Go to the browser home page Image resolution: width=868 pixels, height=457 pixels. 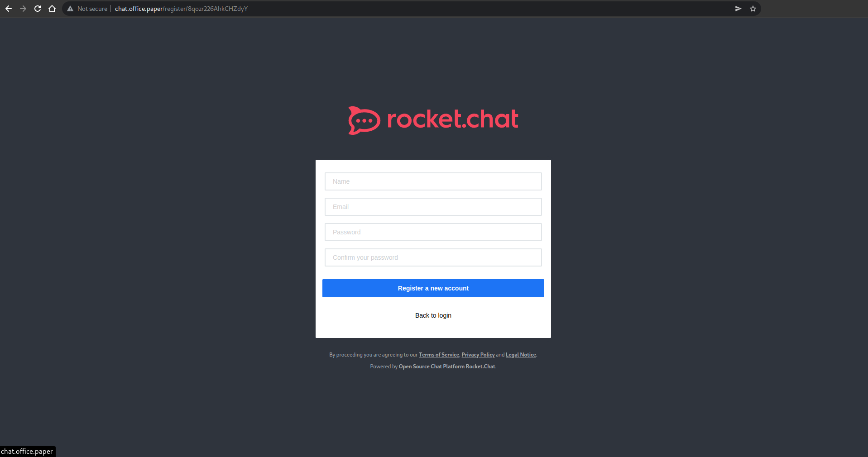(52, 9)
